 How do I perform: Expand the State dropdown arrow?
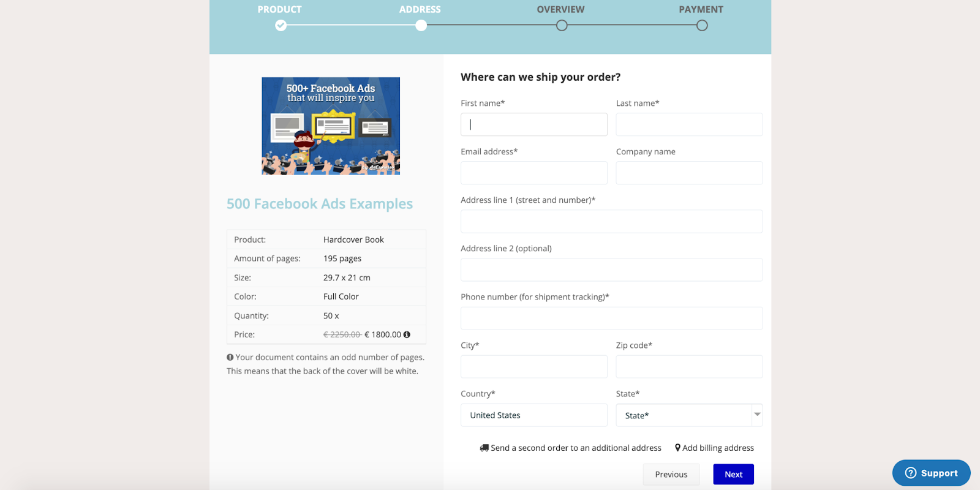(757, 415)
